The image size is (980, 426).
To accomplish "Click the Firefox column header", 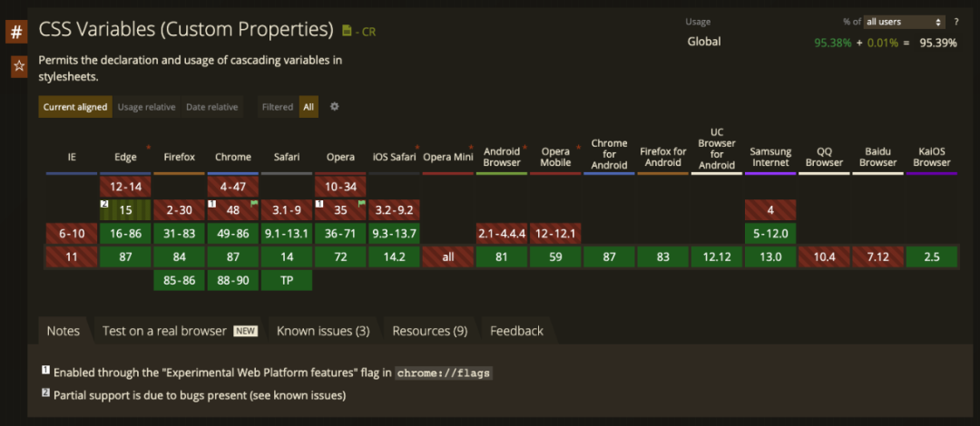I will click(180, 158).
